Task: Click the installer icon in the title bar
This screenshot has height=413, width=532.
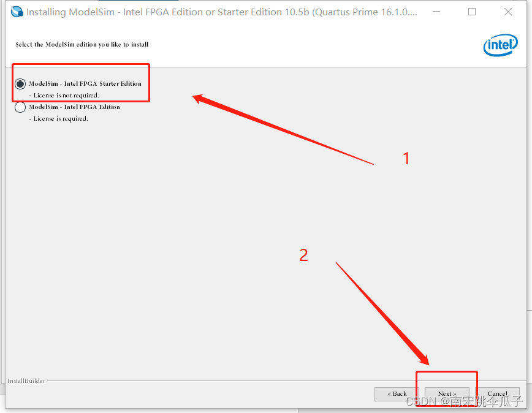Action: (17, 12)
